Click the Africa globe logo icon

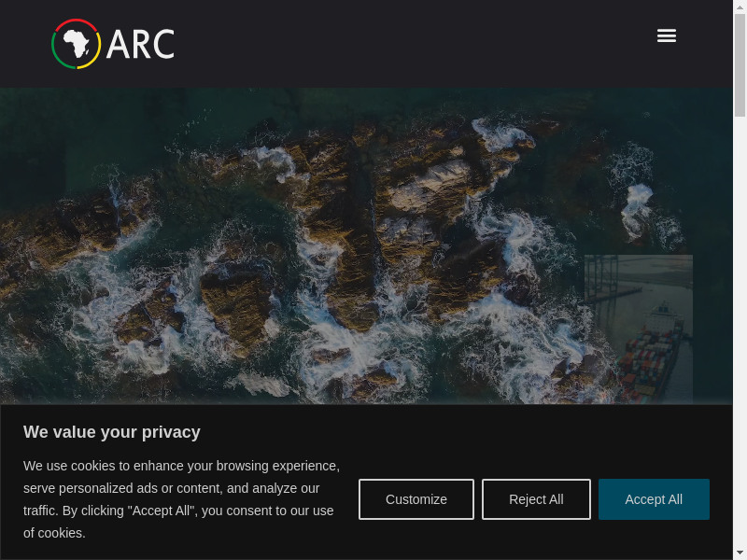point(76,44)
